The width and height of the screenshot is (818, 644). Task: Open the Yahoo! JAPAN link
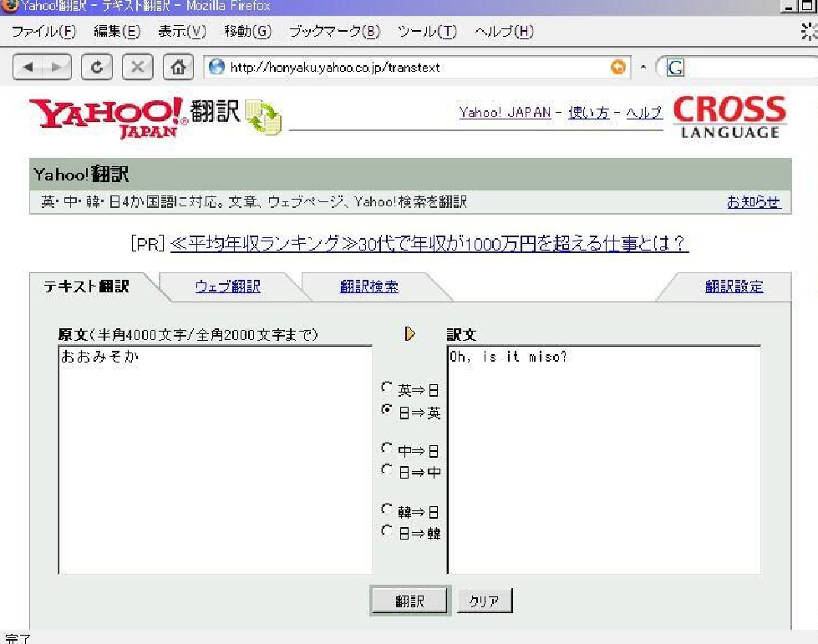(505, 112)
